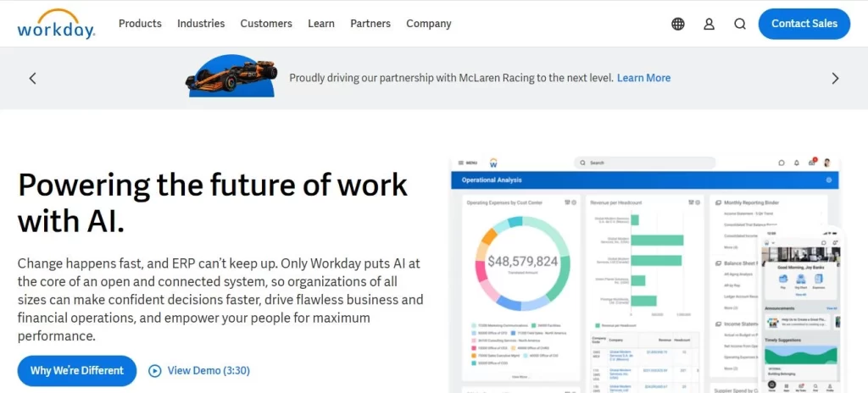
Task: Open the Learn menu
Action: tap(321, 23)
